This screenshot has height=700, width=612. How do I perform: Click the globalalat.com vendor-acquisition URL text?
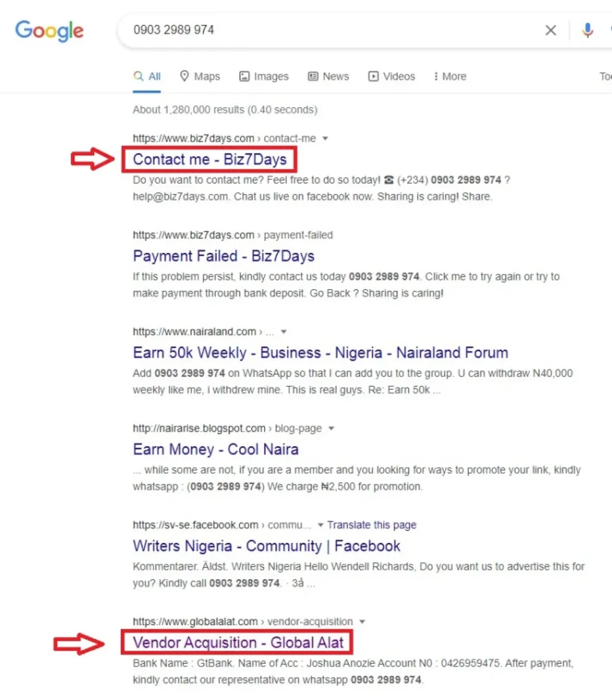click(x=243, y=622)
